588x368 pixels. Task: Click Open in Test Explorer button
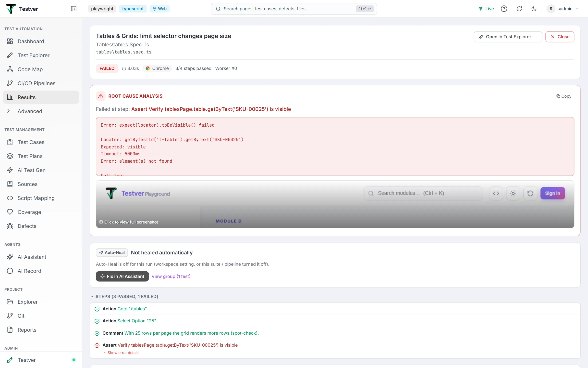point(508,37)
